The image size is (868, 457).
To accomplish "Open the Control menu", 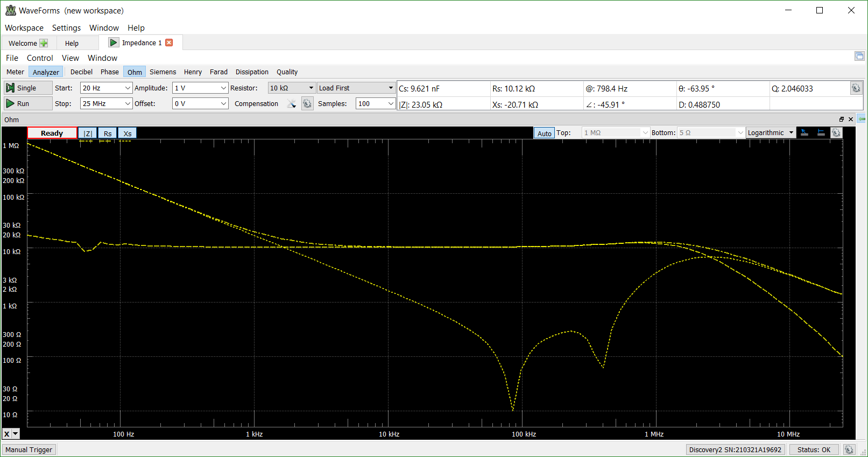I will (40, 58).
